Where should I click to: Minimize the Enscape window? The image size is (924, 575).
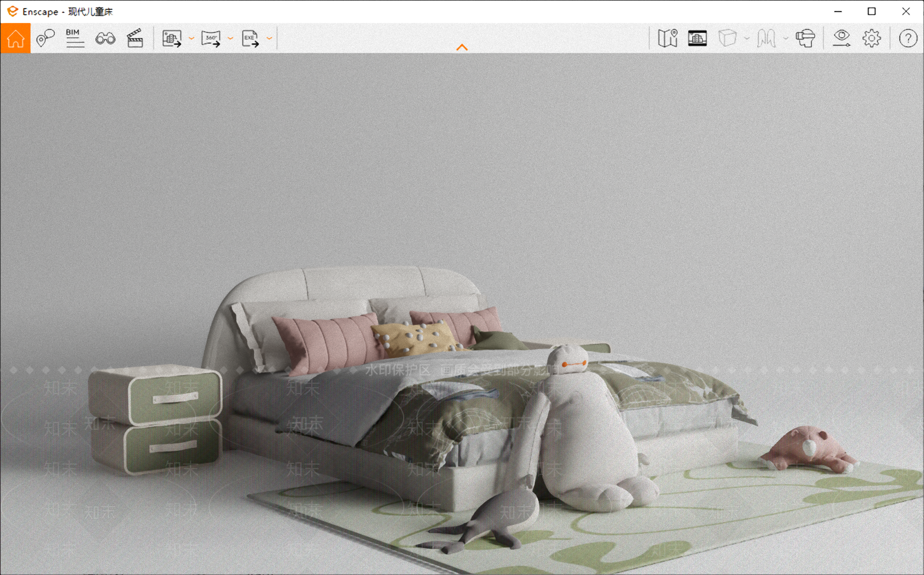pyautogui.click(x=838, y=11)
